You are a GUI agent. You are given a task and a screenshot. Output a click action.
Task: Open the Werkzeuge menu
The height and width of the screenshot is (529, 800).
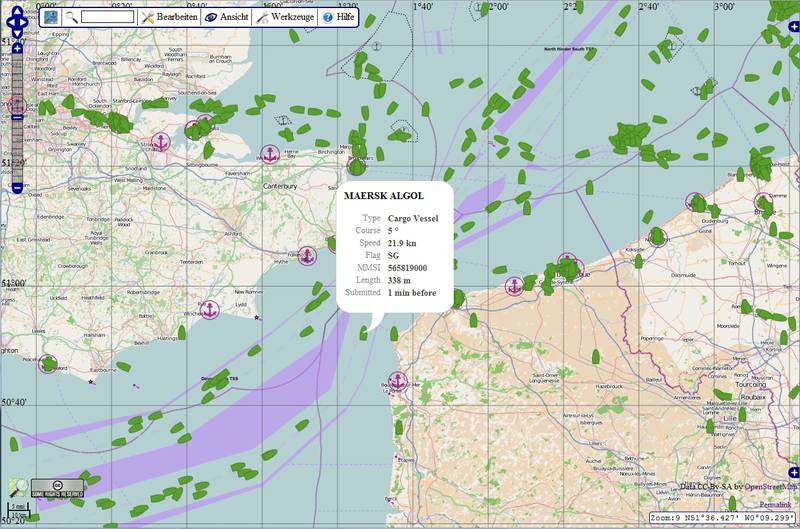[285, 17]
